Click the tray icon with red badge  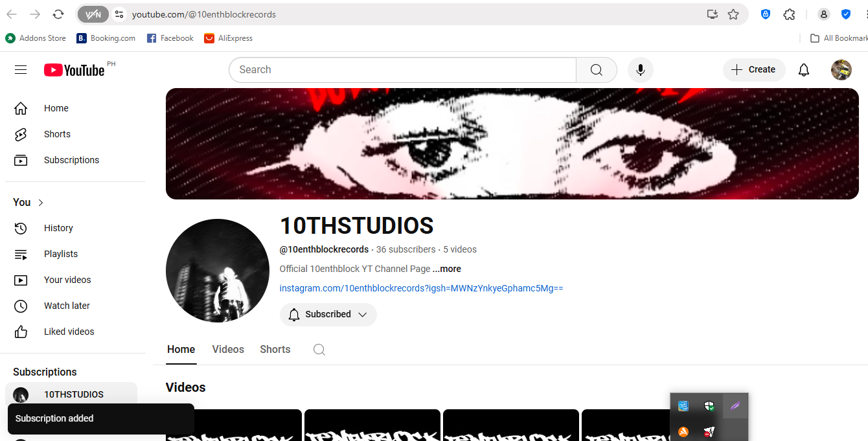709,431
